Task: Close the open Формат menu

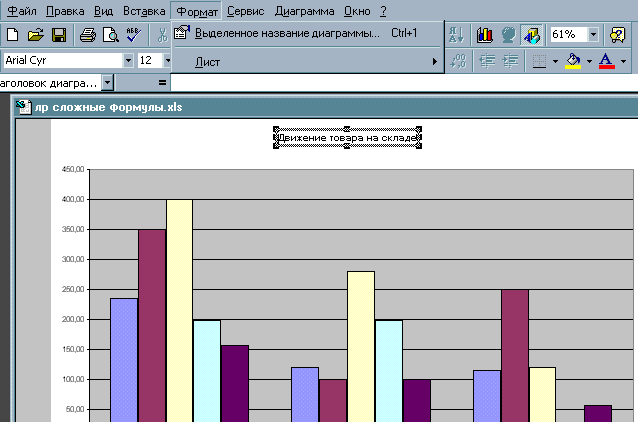Action: click(x=197, y=11)
